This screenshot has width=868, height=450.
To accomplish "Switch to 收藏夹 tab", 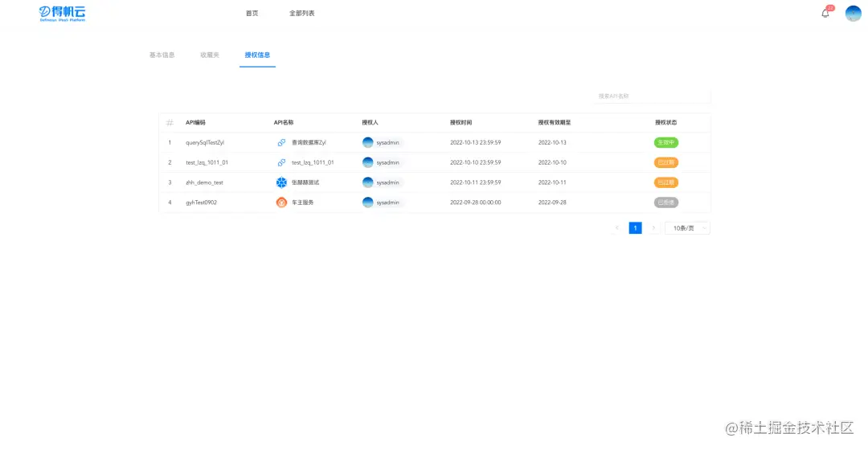I will click(210, 55).
